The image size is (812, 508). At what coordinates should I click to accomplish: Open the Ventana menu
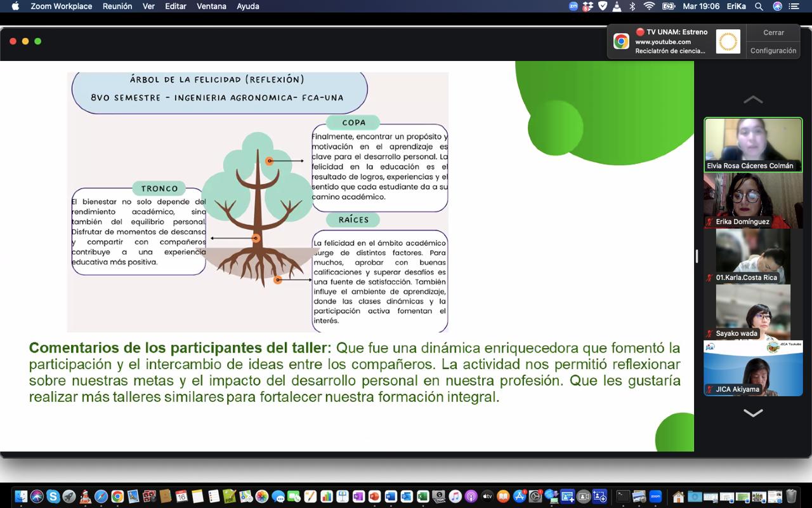(x=211, y=6)
